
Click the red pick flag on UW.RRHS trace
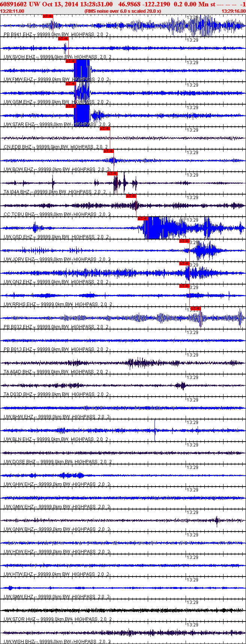(184, 286)
